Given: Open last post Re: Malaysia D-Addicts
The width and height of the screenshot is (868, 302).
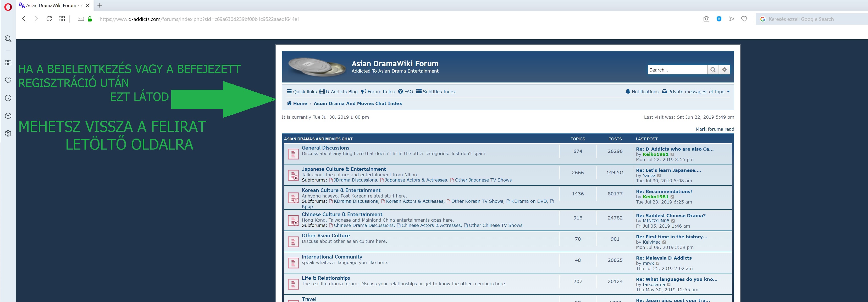Looking at the screenshot, I should [x=664, y=258].
